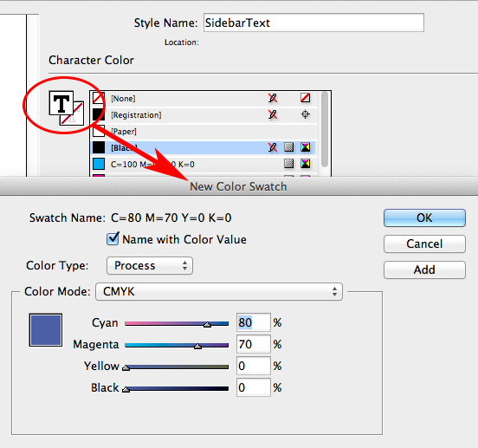Click the Magenta slider handle

click(x=197, y=346)
